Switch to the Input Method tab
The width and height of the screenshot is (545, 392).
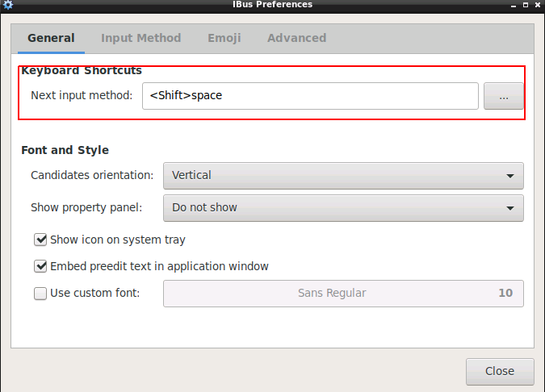140,38
